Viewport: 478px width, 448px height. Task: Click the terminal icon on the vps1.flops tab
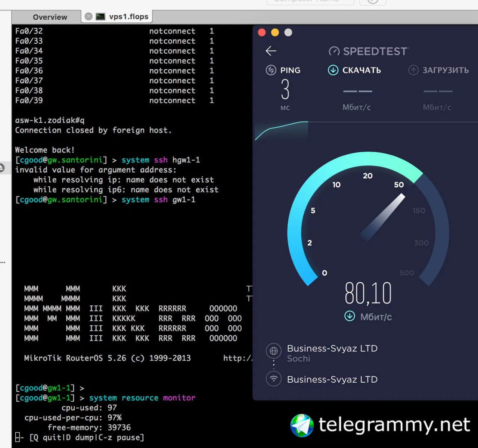coord(100,16)
